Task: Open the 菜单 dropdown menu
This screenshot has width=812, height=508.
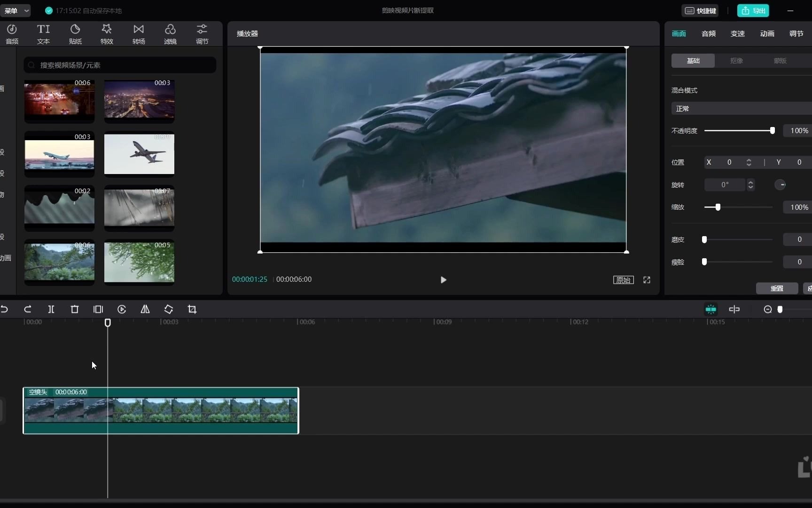Action: (x=16, y=10)
